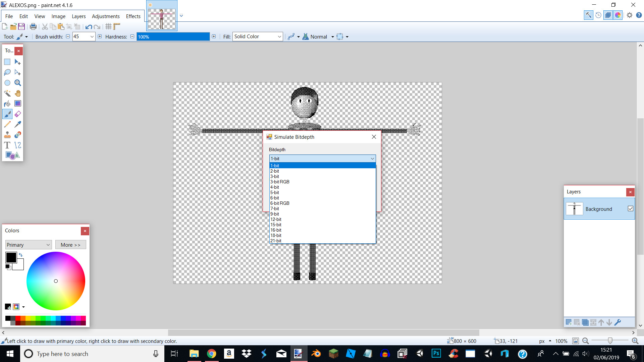Open the Brush width dropdown
Image resolution: width=644 pixels, height=362 pixels.
(x=92, y=37)
